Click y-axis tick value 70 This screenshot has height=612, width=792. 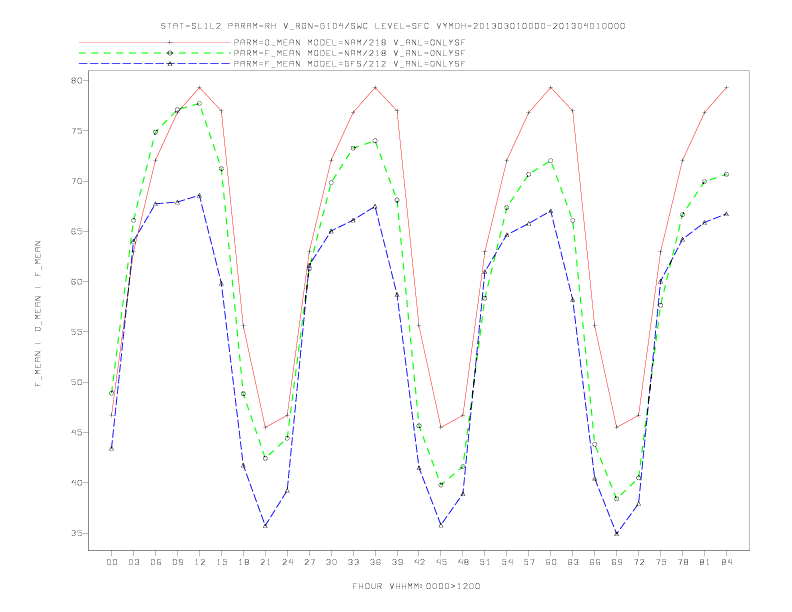76,181
